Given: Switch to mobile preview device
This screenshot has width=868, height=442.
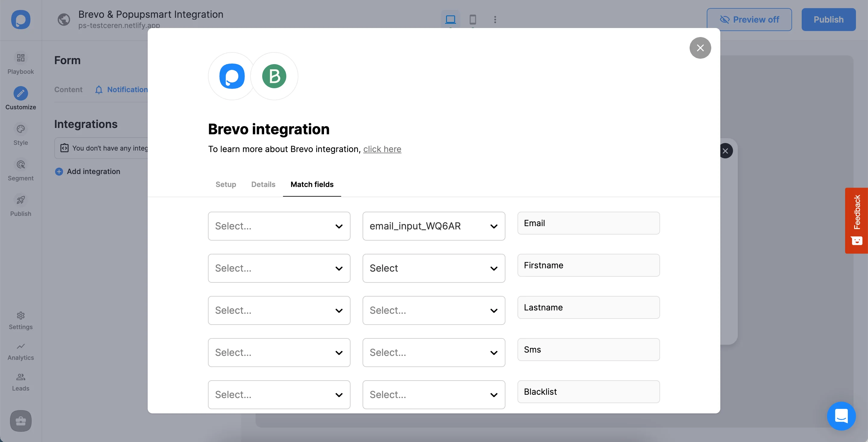Looking at the screenshot, I should coord(473,19).
